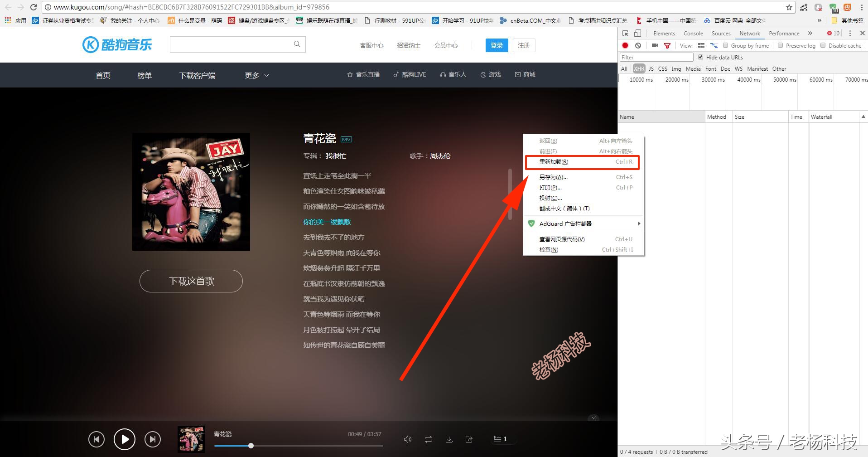Image resolution: width=868 pixels, height=457 pixels.
Task: Open the playlist queue icon
Action: (x=500, y=439)
